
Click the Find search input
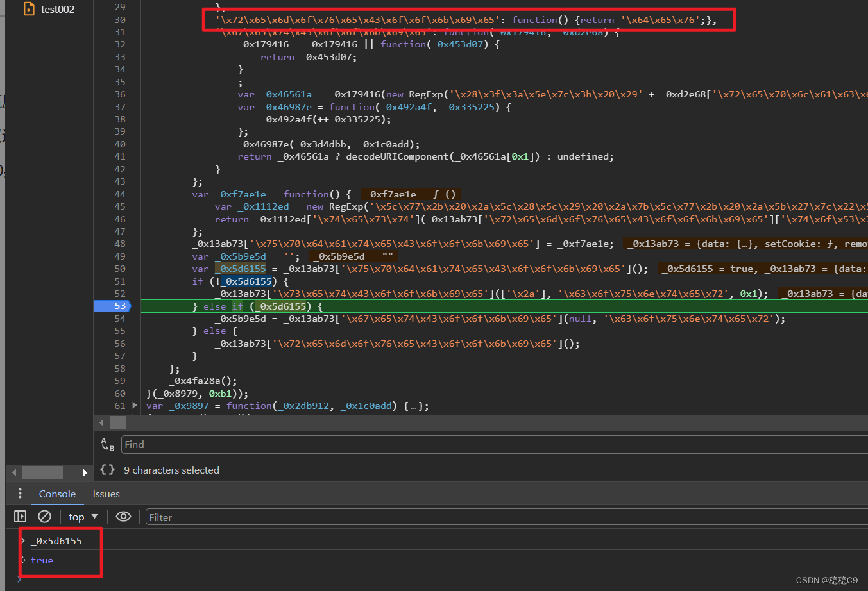click(494, 444)
